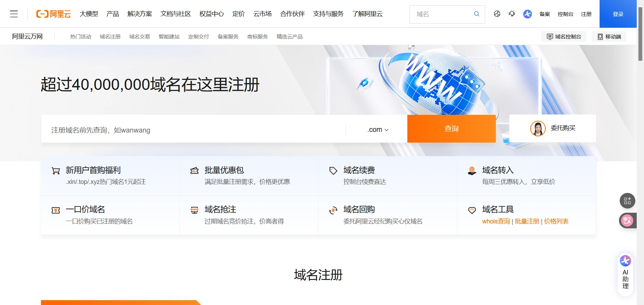644x305 pixels.
Task: Click the blue 登录 button
Action: coord(618,14)
